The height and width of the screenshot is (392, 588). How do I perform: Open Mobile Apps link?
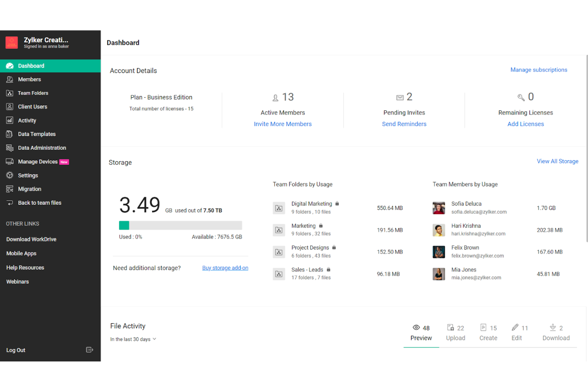point(21,253)
